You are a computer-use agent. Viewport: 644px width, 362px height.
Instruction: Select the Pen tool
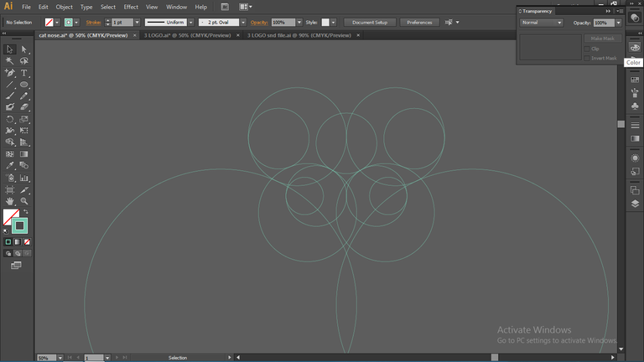(9, 73)
